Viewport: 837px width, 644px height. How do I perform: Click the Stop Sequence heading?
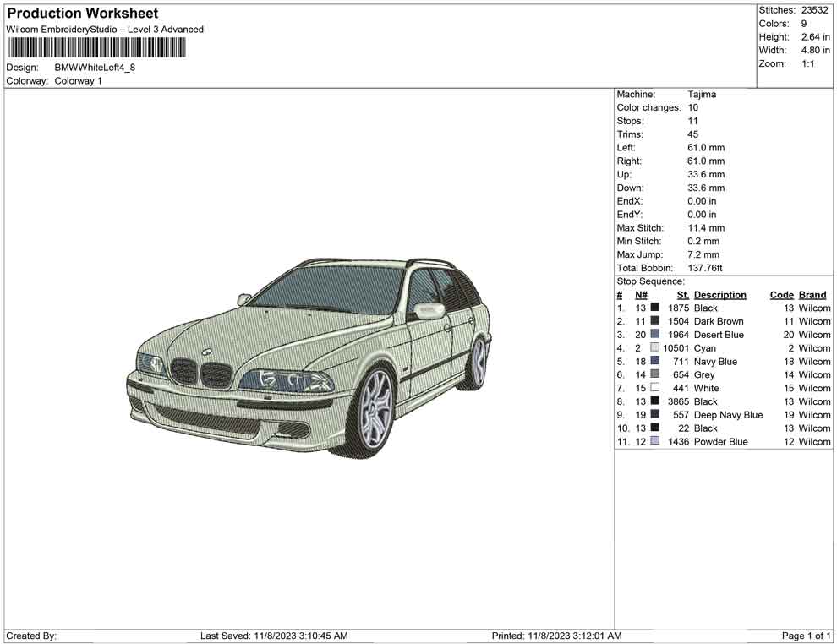coord(650,281)
